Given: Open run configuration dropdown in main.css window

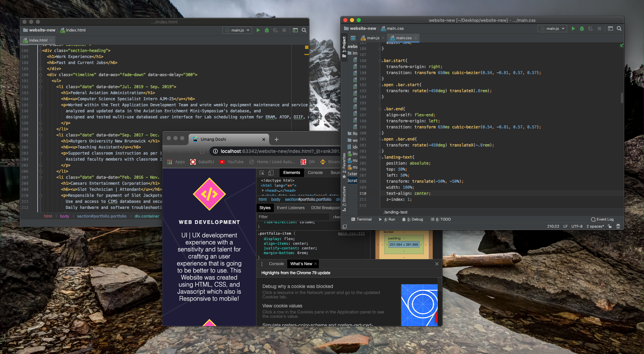Looking at the screenshot, I should pos(552,28).
